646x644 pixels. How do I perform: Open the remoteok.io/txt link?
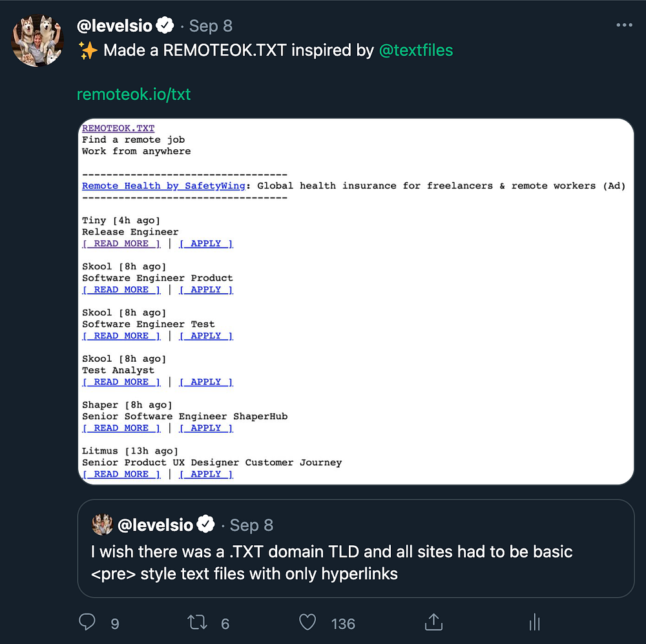pos(134,94)
